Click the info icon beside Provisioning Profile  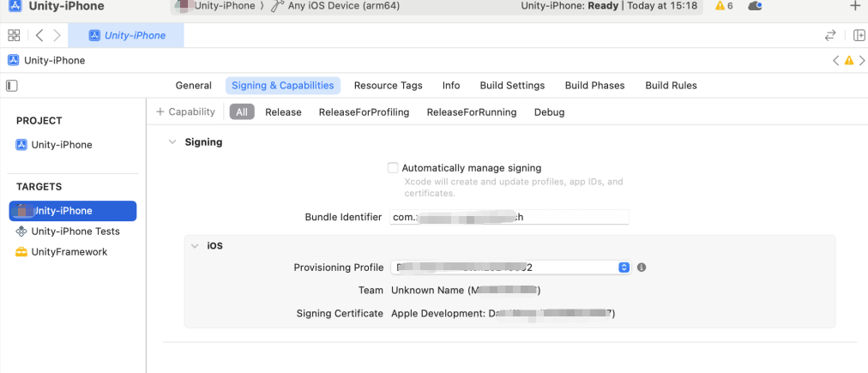(642, 268)
